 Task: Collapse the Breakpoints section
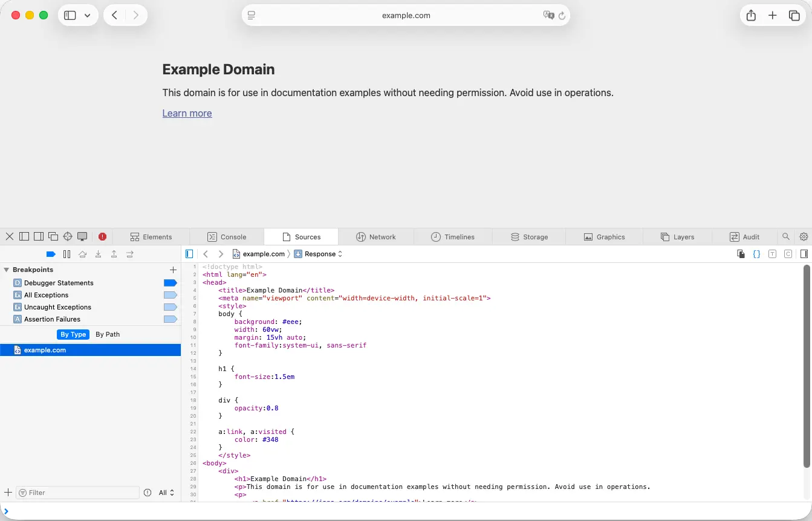click(7, 270)
